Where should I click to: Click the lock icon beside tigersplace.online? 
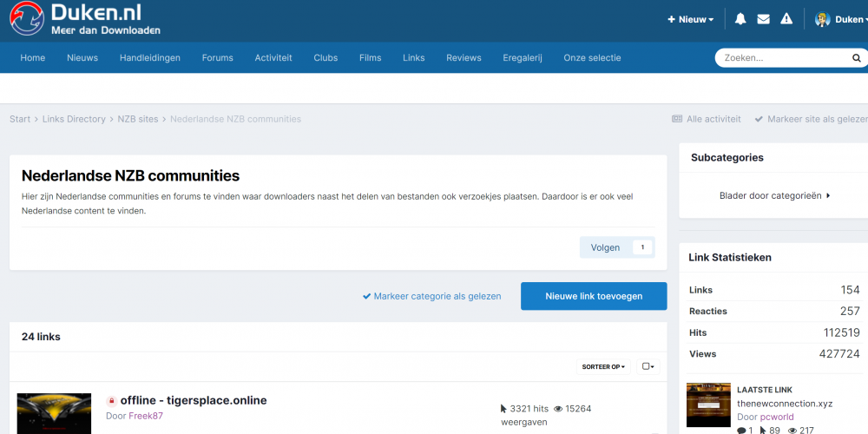[111, 401]
